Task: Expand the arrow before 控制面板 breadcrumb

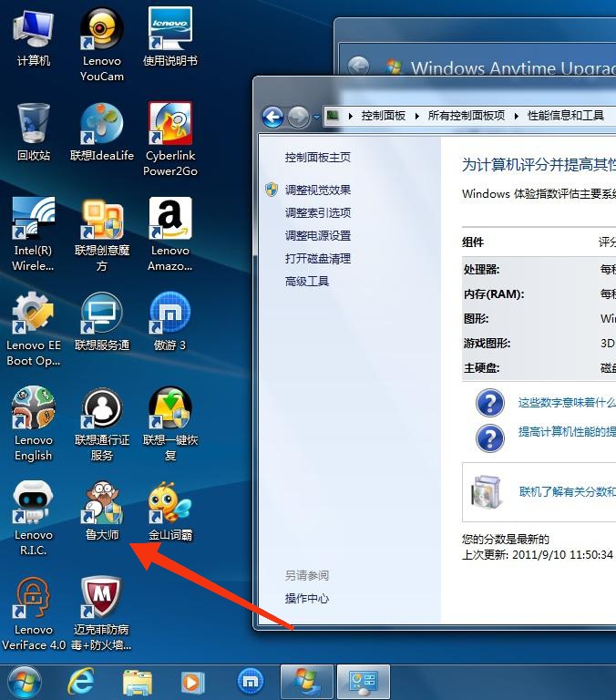Action: 351,116
